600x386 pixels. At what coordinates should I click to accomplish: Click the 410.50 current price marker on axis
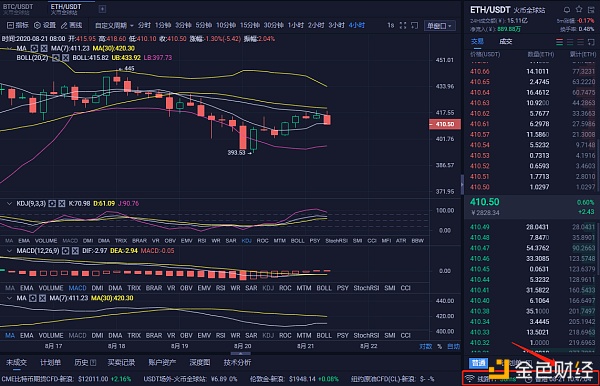click(445, 124)
